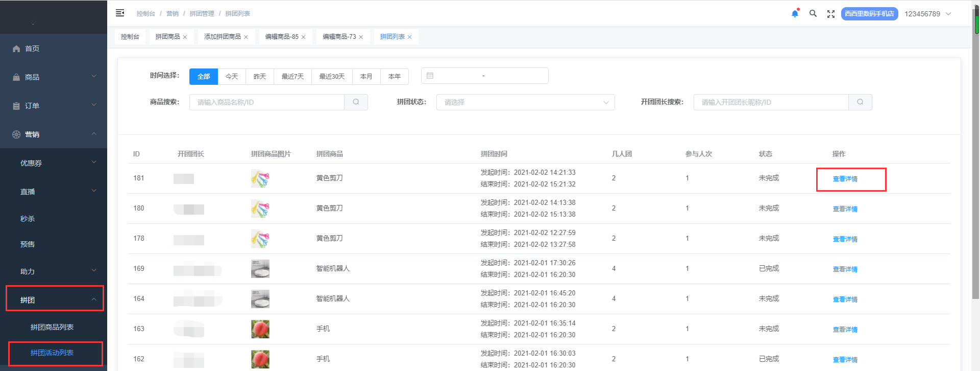Expand the 商品 sidebar menu
Screen dimensions: 980x371
pyautogui.click(x=54, y=77)
